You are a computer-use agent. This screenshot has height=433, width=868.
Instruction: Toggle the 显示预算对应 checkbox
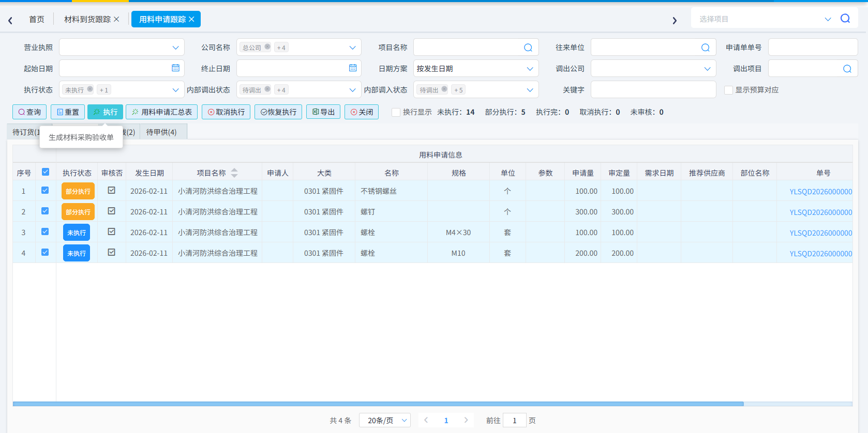[x=728, y=90]
